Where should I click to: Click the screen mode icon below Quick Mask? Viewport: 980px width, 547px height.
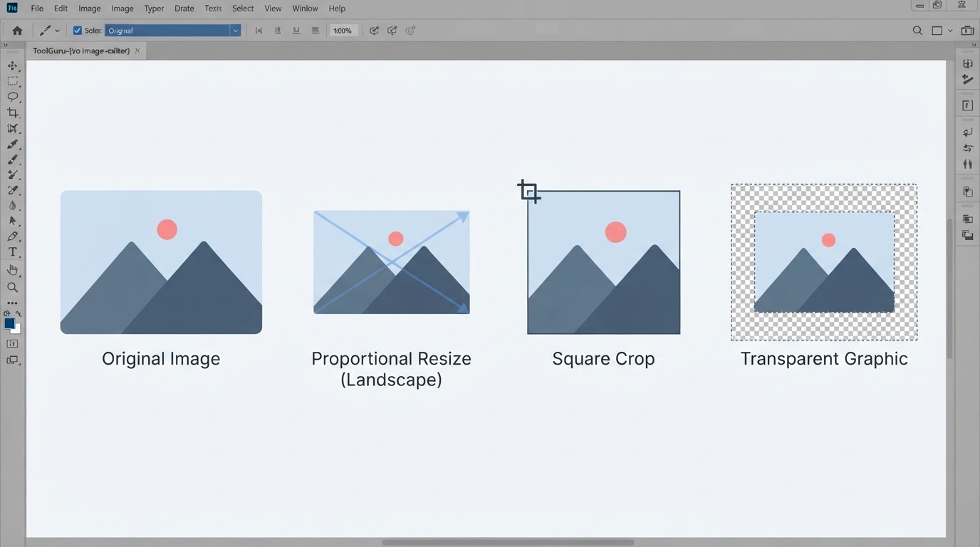tap(12, 360)
